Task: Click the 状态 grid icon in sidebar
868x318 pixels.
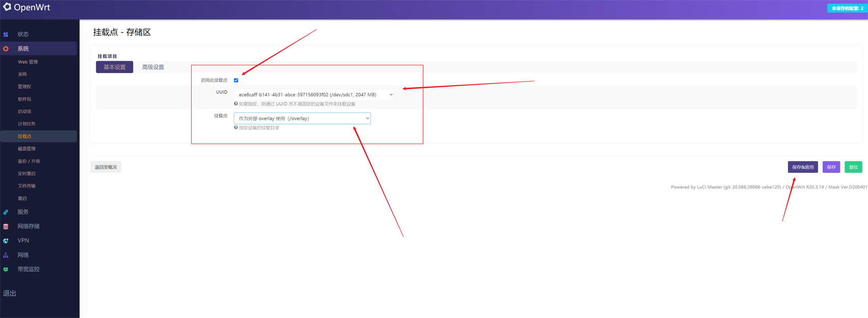Action: (6, 35)
